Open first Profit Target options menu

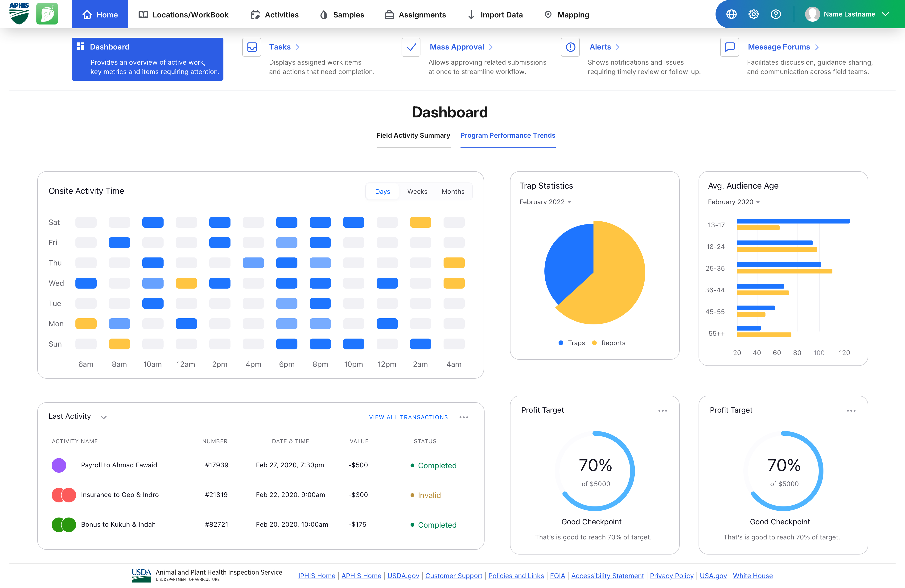[662, 411]
